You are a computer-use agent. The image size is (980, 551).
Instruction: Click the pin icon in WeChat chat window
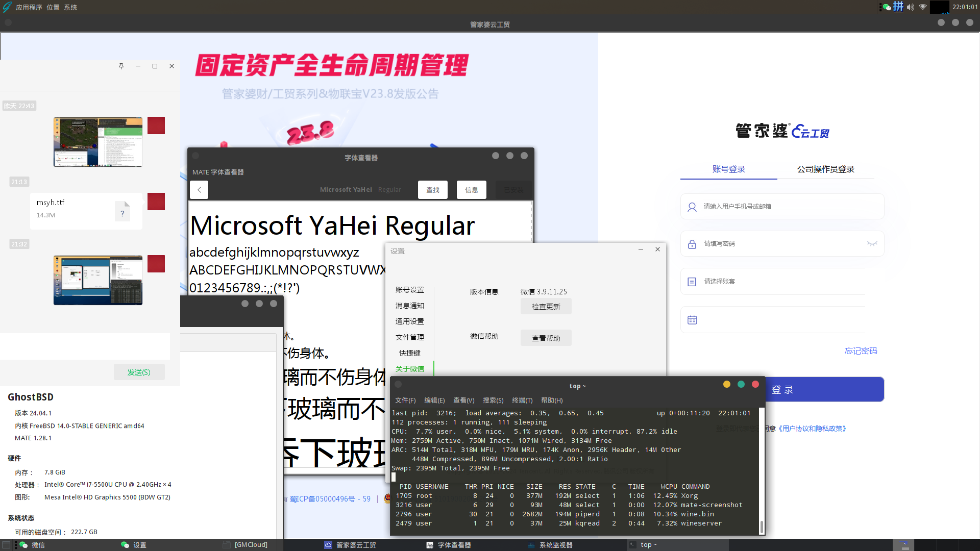coord(121,66)
